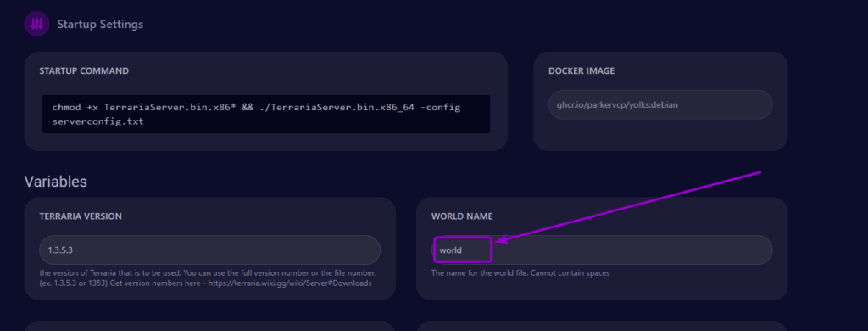Viewport: 868px width, 331px height.
Task: Focus the Terraria Version input field
Action: (x=210, y=250)
